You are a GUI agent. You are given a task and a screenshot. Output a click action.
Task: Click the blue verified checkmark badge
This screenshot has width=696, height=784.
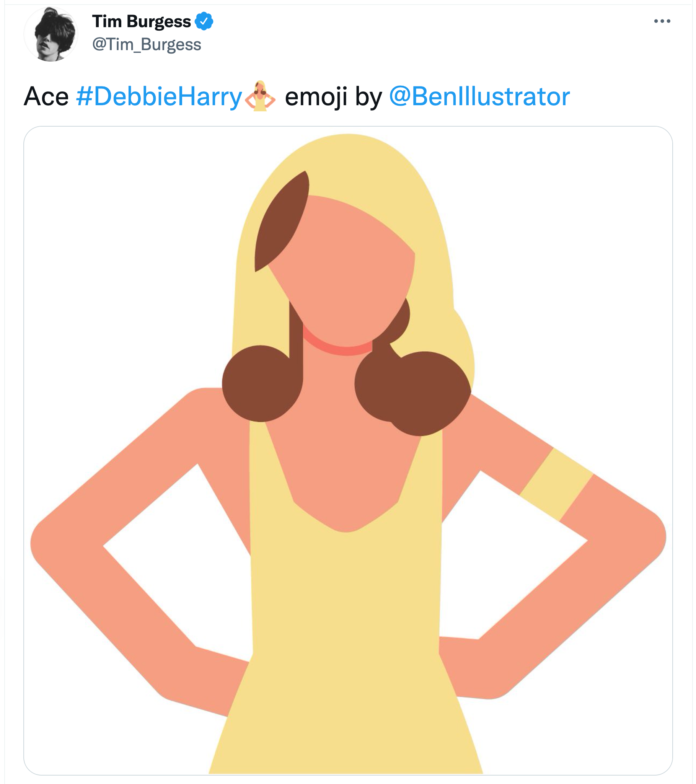click(204, 21)
